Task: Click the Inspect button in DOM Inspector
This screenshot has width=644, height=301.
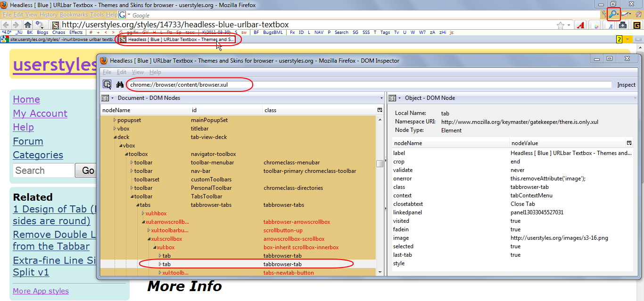Action: point(627,85)
